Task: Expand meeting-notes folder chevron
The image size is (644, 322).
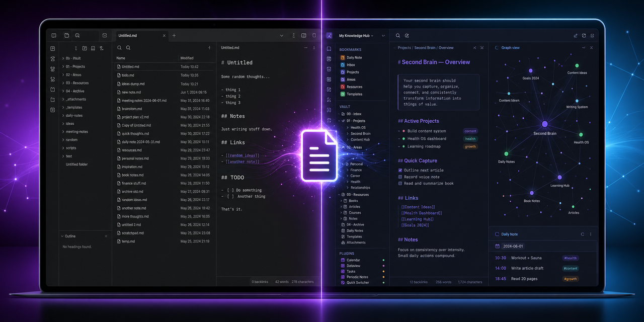Action: [x=63, y=132]
